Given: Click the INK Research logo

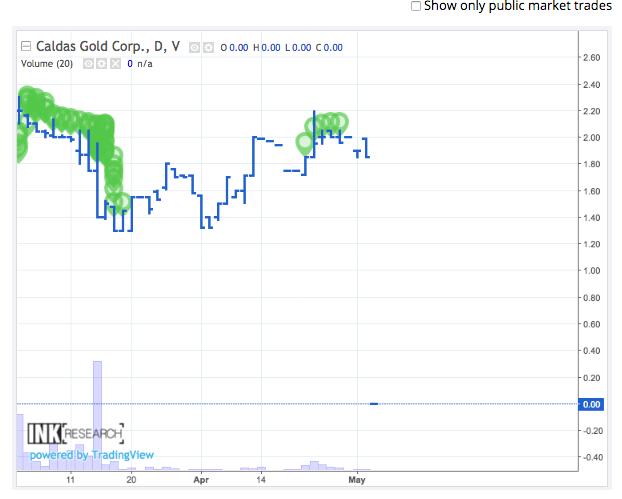Looking at the screenshot, I should coord(75,433).
